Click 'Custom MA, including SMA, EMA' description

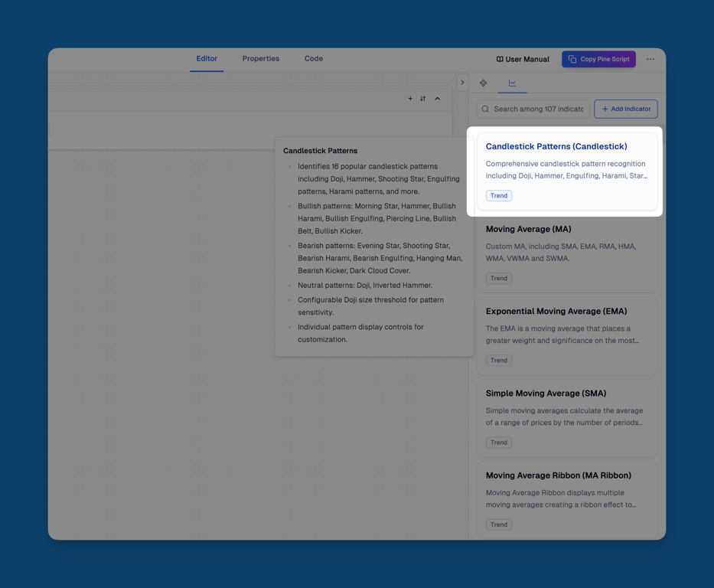click(560, 253)
